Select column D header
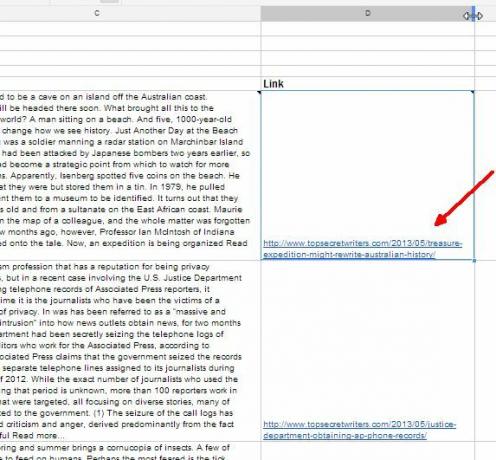Viewport: 496px width, 460px height. pos(368,13)
